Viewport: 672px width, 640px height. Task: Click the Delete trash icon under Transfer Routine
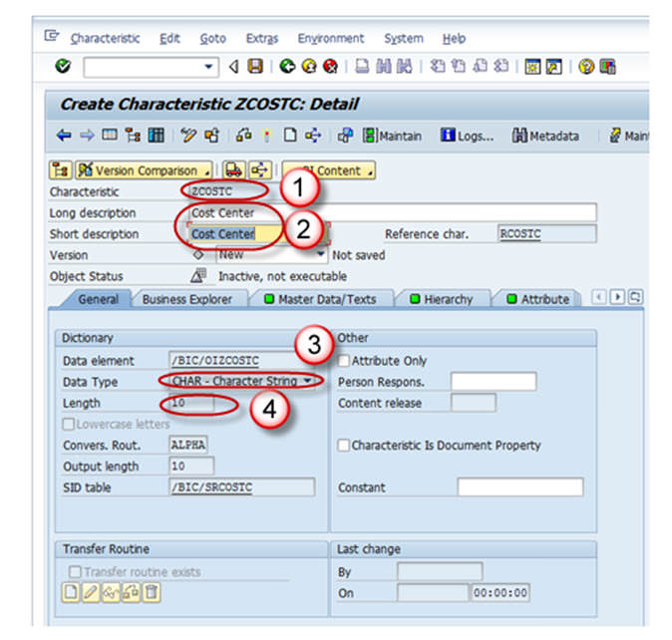click(x=152, y=592)
